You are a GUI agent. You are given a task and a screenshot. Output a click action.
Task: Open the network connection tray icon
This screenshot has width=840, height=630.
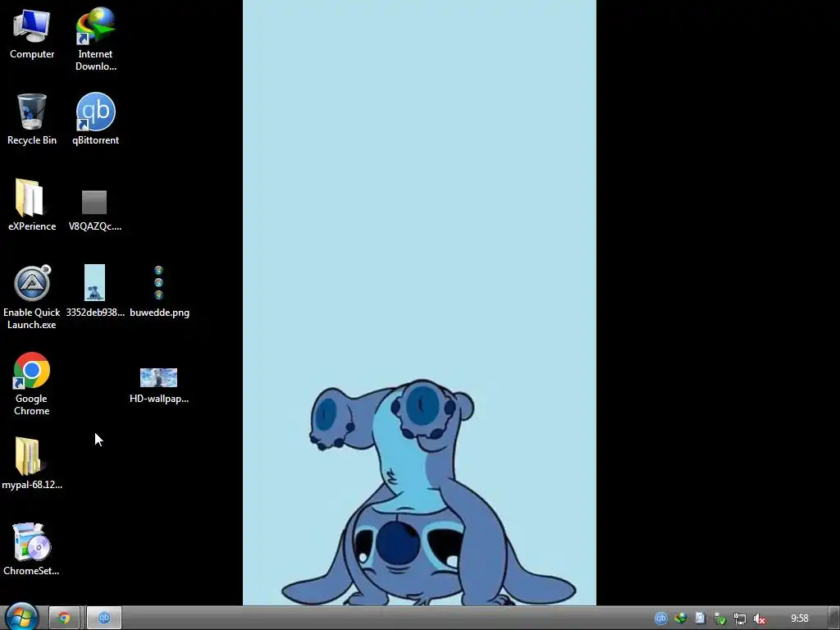coord(739,619)
